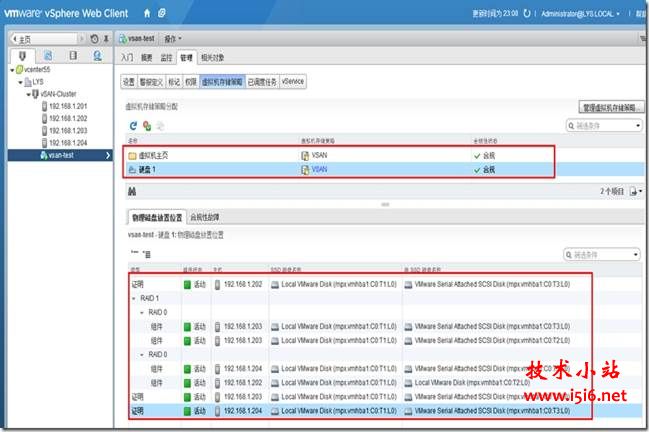Collapse the LYS datacenter node
The height and width of the screenshot is (432, 649).
pos(20,82)
